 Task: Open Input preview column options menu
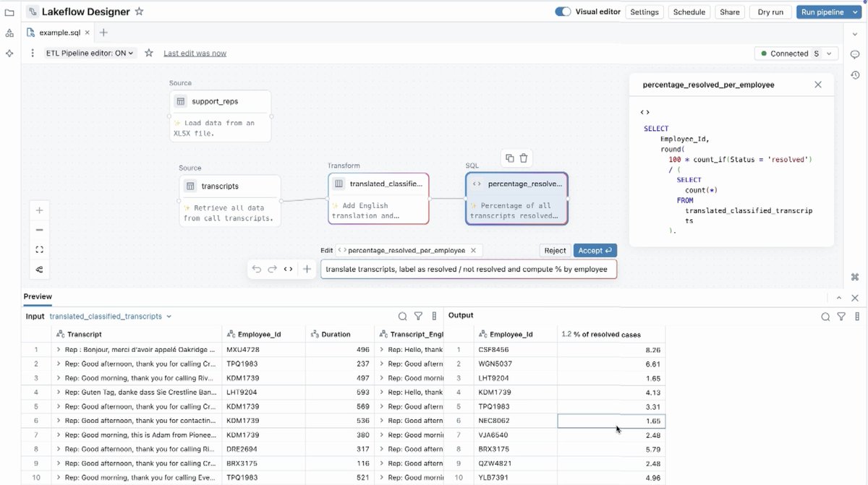click(434, 316)
